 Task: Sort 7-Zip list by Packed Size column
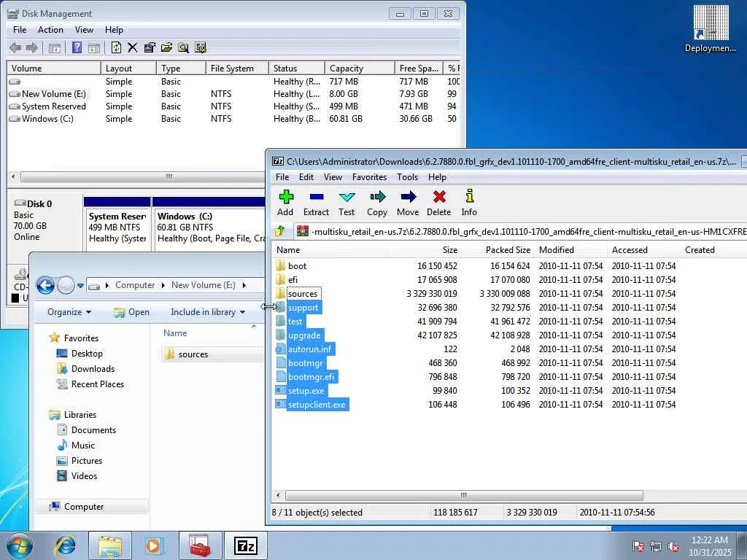pos(498,250)
